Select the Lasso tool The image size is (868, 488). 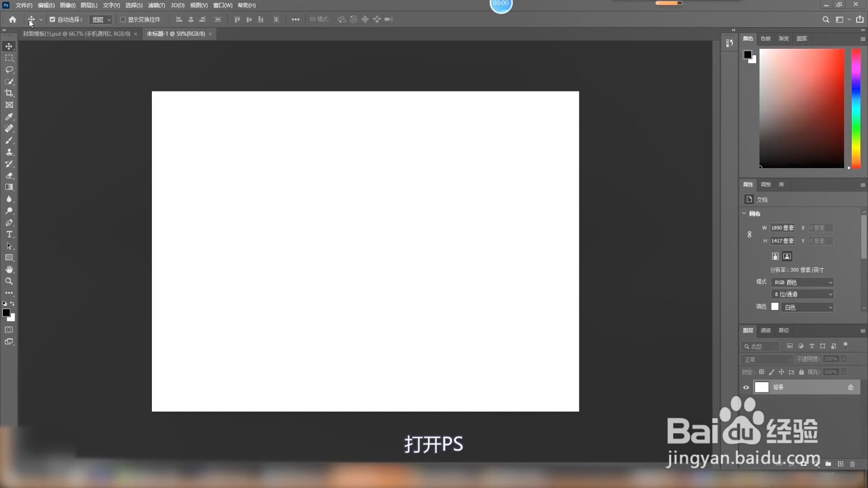click(x=9, y=70)
